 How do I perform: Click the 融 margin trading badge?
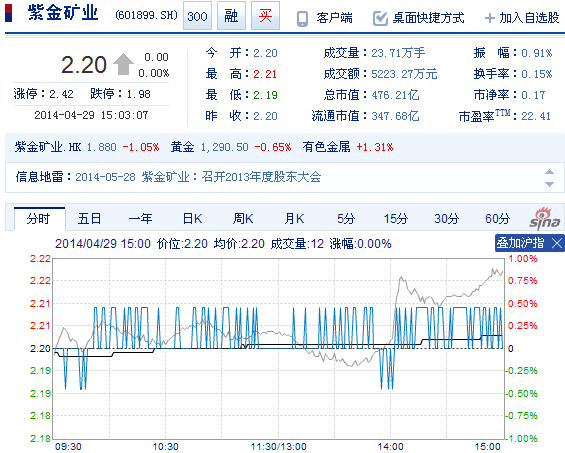(231, 16)
